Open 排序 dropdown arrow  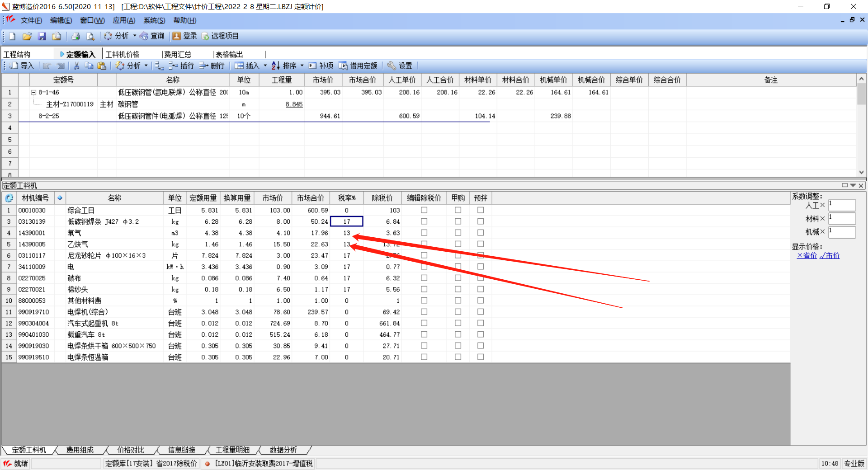[302, 66]
